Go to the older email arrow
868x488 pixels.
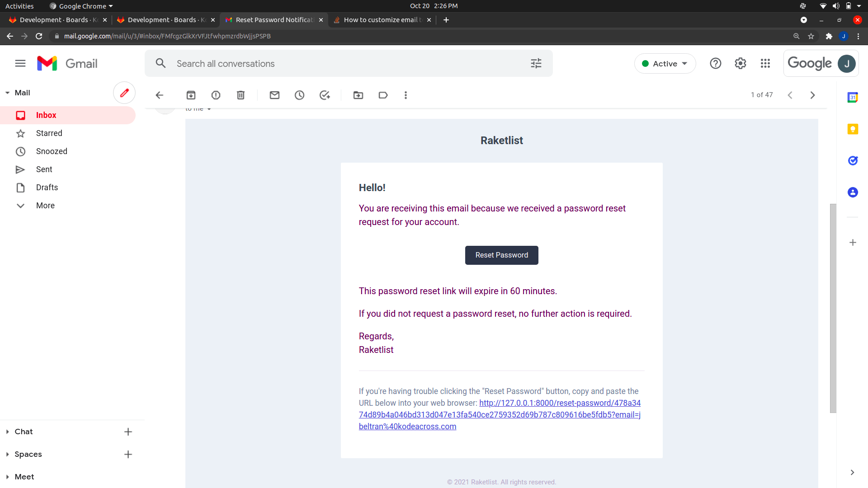point(812,95)
